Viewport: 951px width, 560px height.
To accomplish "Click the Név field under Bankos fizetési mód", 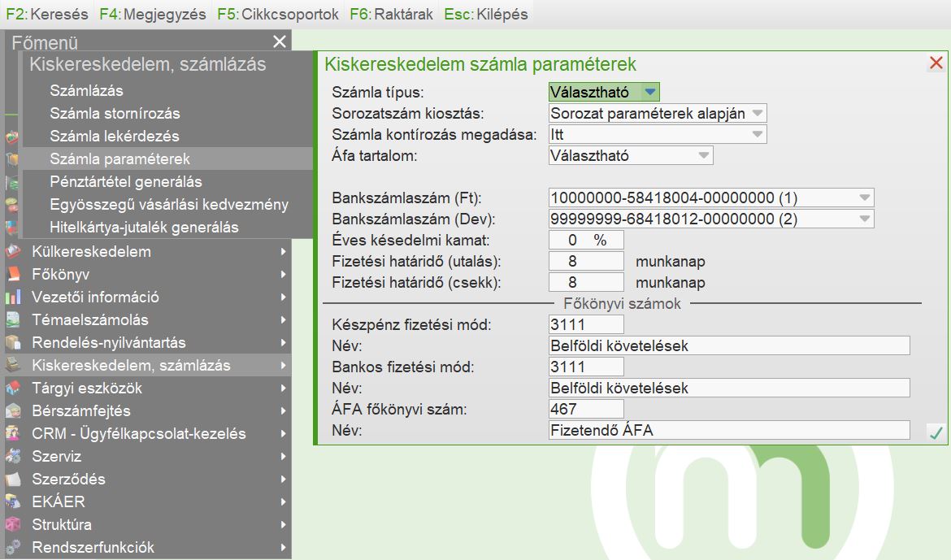I will click(729, 389).
